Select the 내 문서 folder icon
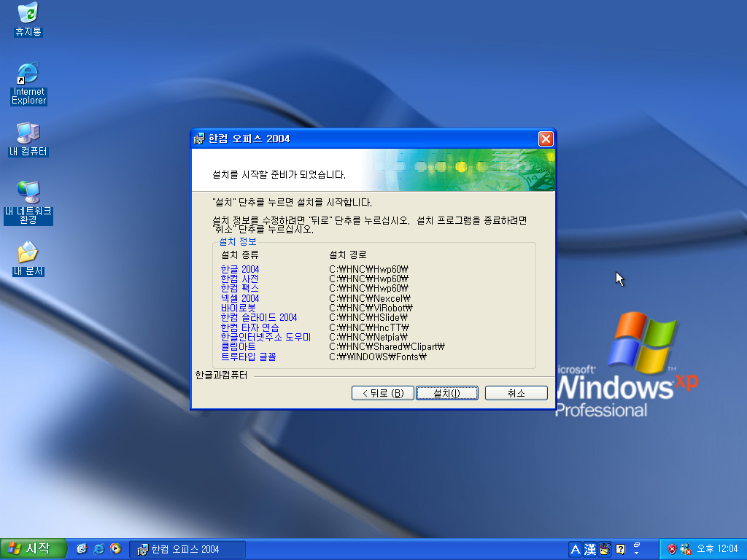747x560 pixels. [28, 259]
